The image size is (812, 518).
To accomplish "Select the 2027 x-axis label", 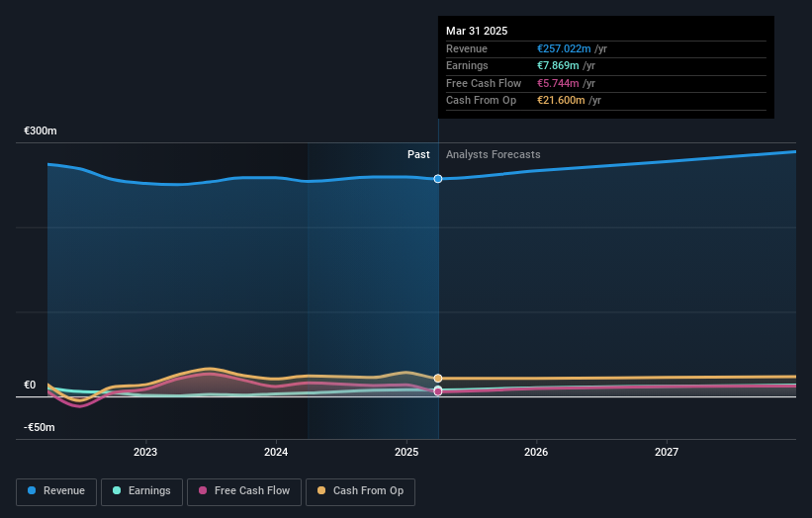I will [x=667, y=452].
